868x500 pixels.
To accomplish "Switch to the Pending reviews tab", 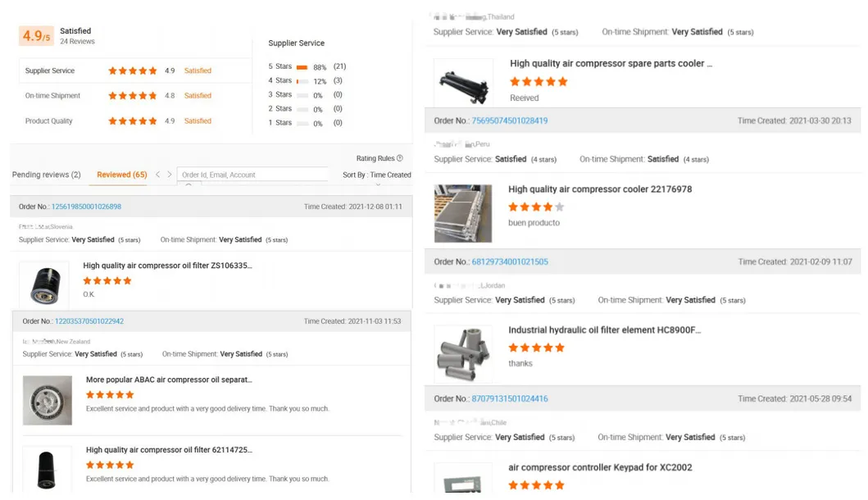I will point(47,175).
